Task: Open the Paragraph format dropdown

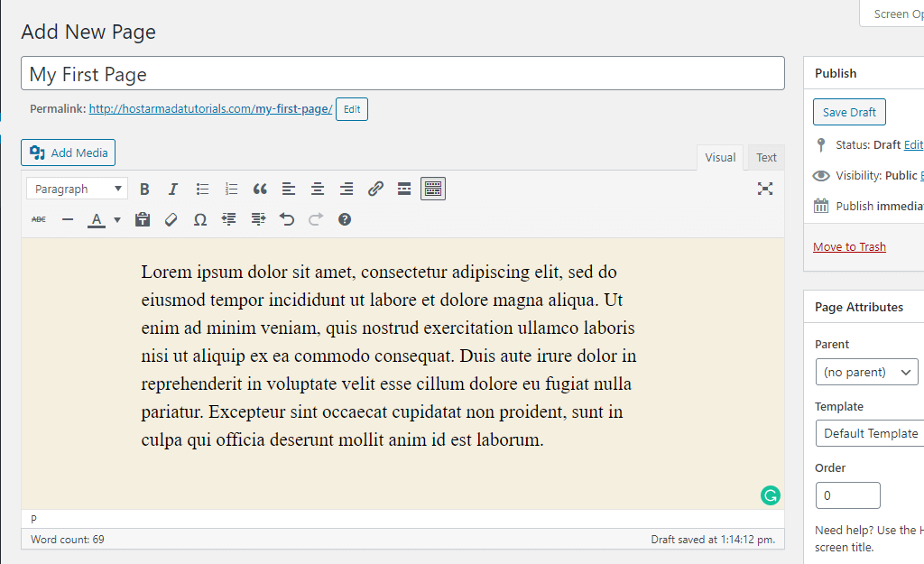Action: click(78, 189)
